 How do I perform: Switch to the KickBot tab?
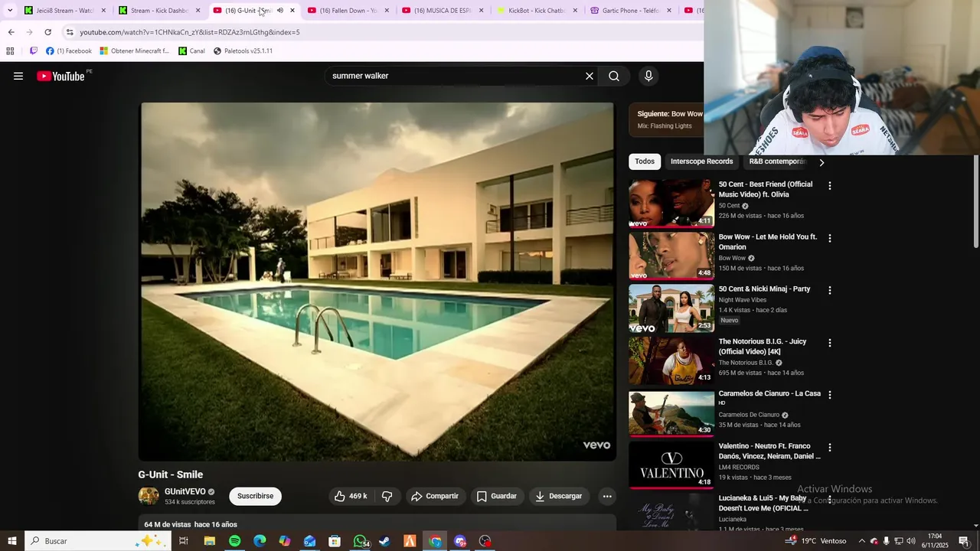click(x=537, y=11)
